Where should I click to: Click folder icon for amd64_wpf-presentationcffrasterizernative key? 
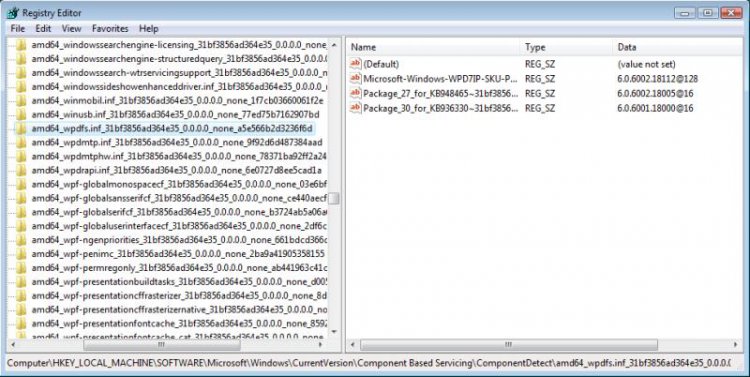21,310
